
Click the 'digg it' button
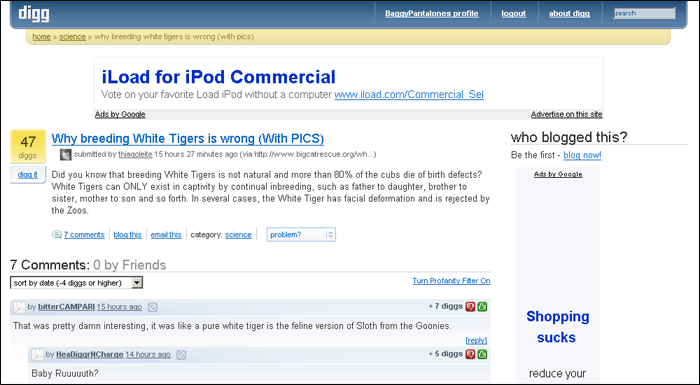[x=28, y=175]
